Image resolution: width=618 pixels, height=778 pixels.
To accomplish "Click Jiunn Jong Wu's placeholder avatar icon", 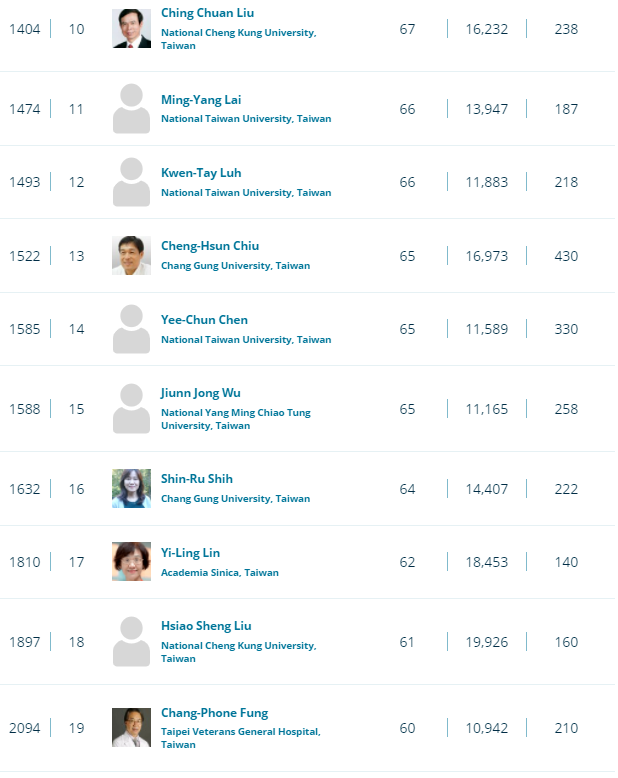I will (x=131, y=409).
